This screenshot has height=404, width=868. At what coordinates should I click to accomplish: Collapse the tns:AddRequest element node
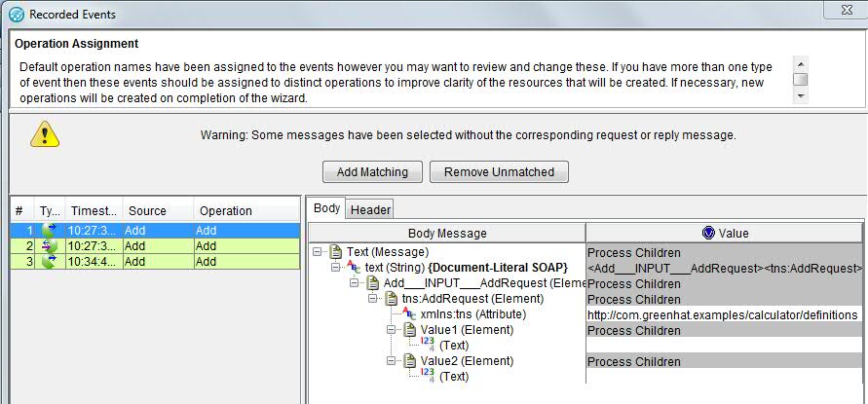373,299
